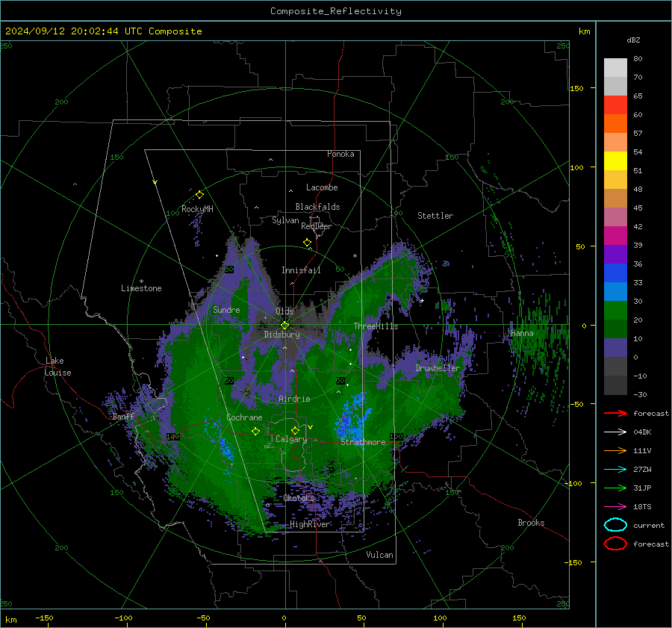This screenshot has width=672, height=628.
Task: Click the Okotoks town label
Action: coord(299,497)
